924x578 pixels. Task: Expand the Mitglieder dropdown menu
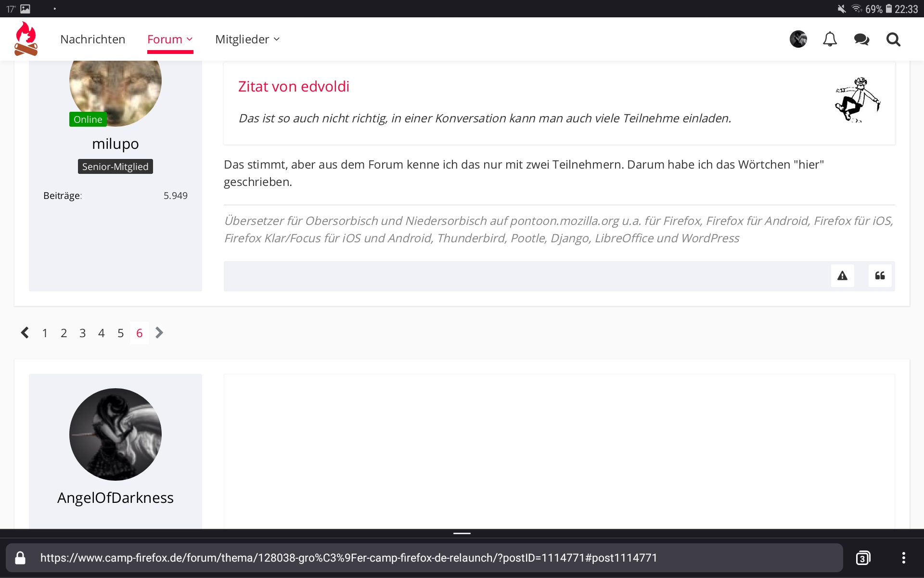247,39
